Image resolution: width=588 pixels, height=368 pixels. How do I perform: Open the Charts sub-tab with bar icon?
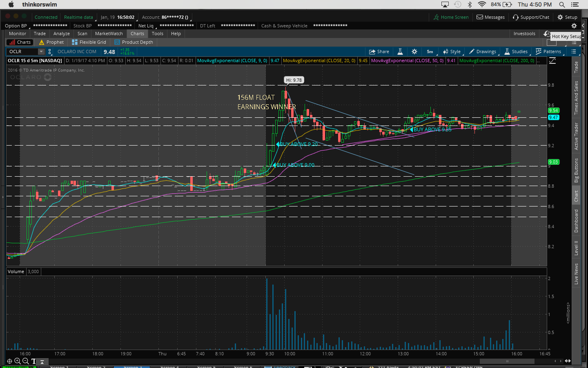20,42
